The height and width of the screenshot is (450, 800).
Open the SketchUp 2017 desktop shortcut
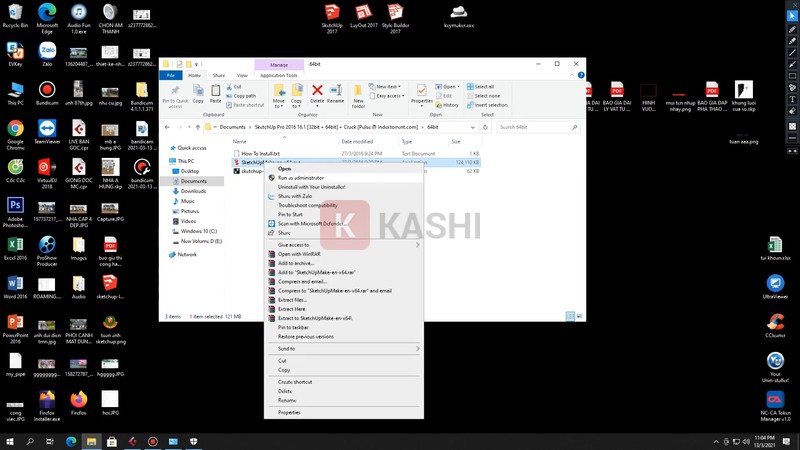pyautogui.click(x=332, y=14)
